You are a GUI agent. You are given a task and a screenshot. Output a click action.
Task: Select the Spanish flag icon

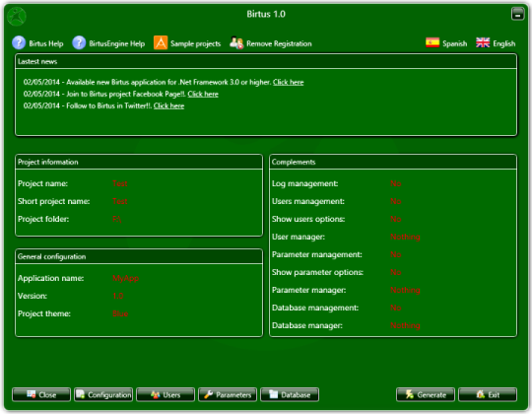[x=432, y=42]
